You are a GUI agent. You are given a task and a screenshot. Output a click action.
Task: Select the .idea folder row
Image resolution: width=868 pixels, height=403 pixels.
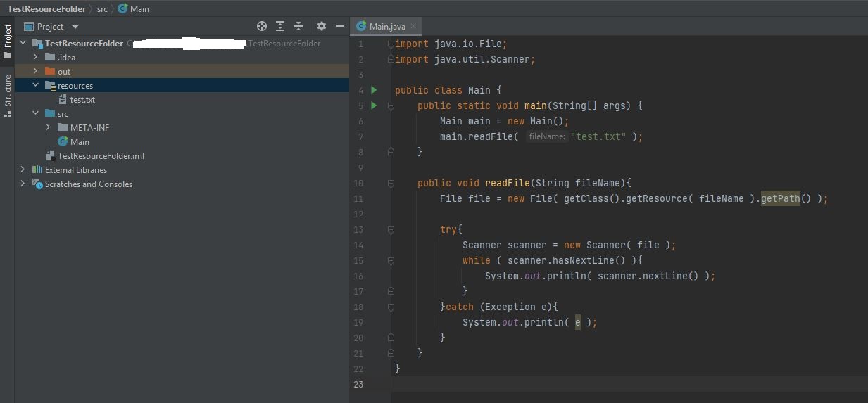(x=182, y=57)
